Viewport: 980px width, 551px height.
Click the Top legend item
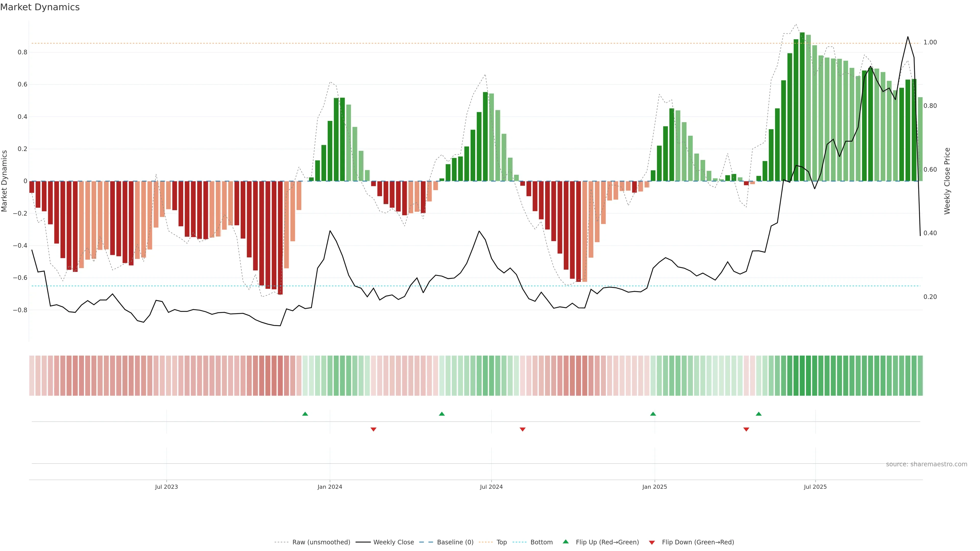[501, 542]
